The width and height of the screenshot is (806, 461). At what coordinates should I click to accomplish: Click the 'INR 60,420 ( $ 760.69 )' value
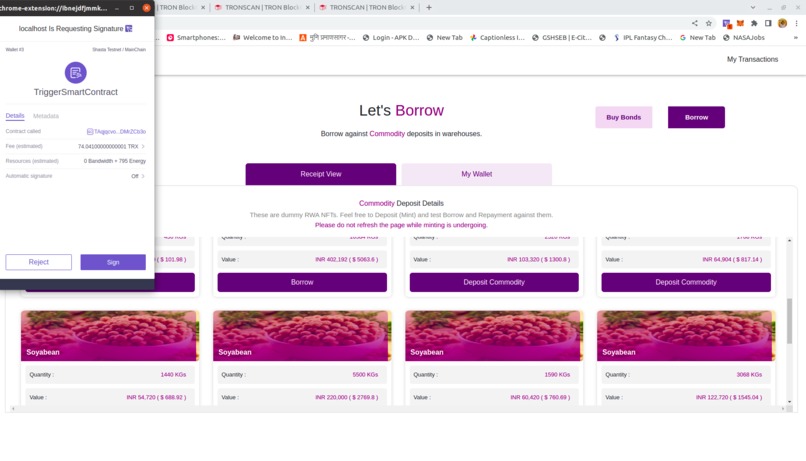(540, 397)
